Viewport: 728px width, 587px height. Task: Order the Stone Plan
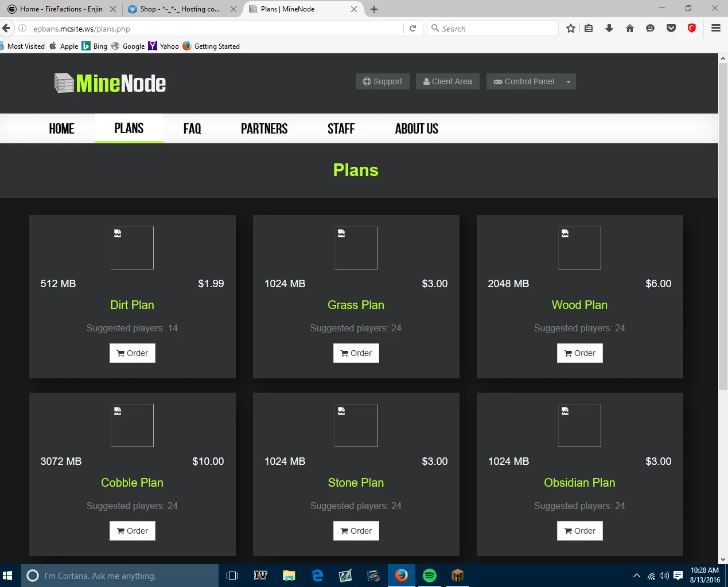pos(356,531)
